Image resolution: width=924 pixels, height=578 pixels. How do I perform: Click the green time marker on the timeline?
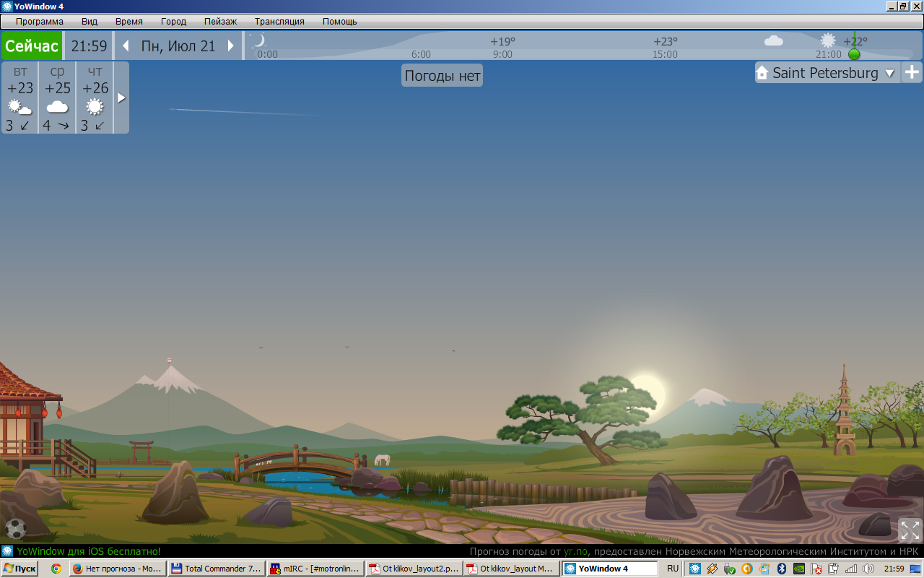[x=854, y=53]
